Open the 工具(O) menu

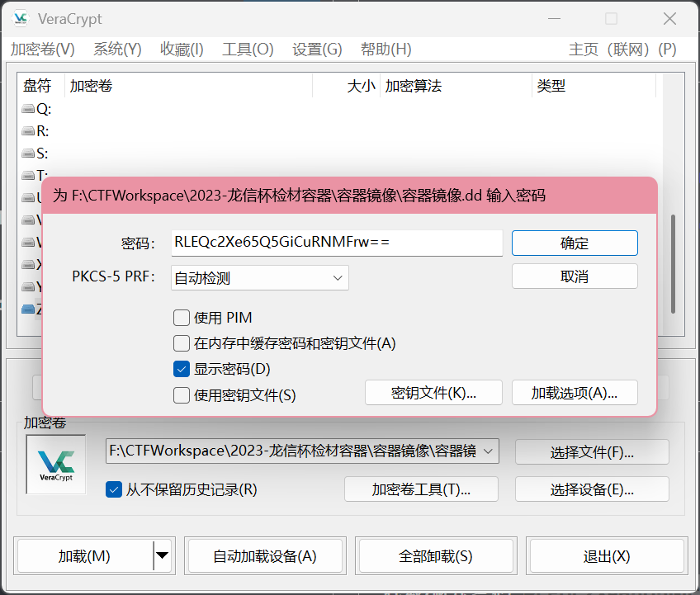pos(248,49)
